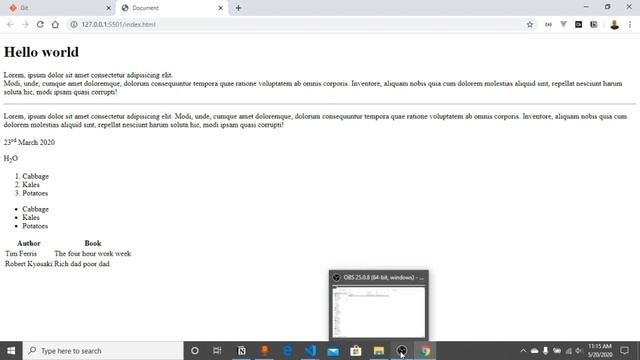Screen dimensions: 640x360
Task: Go back to the previous page
Action: (10, 24)
